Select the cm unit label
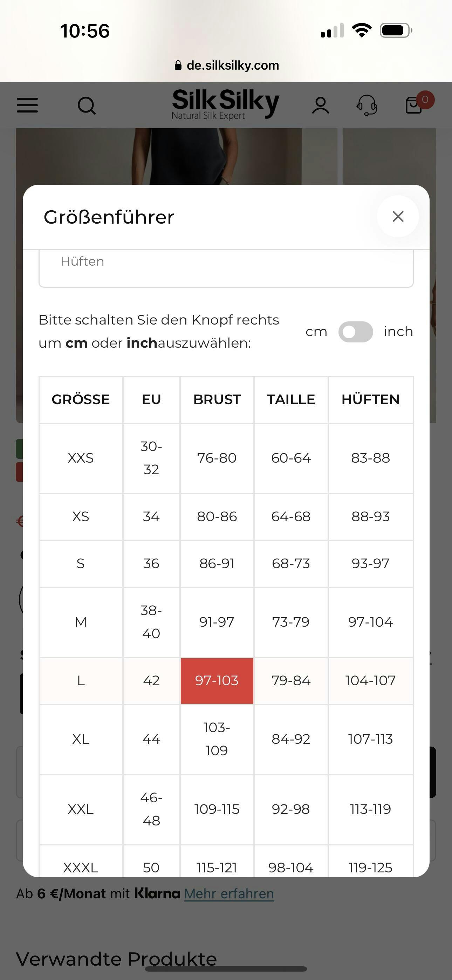This screenshot has height=980, width=452. 316,332
